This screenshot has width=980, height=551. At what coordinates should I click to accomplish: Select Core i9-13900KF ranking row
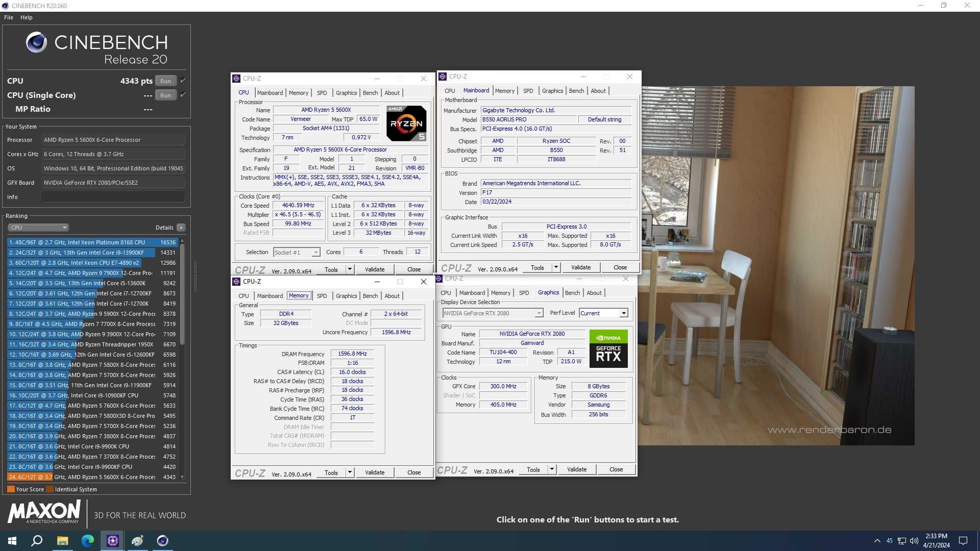click(x=92, y=253)
